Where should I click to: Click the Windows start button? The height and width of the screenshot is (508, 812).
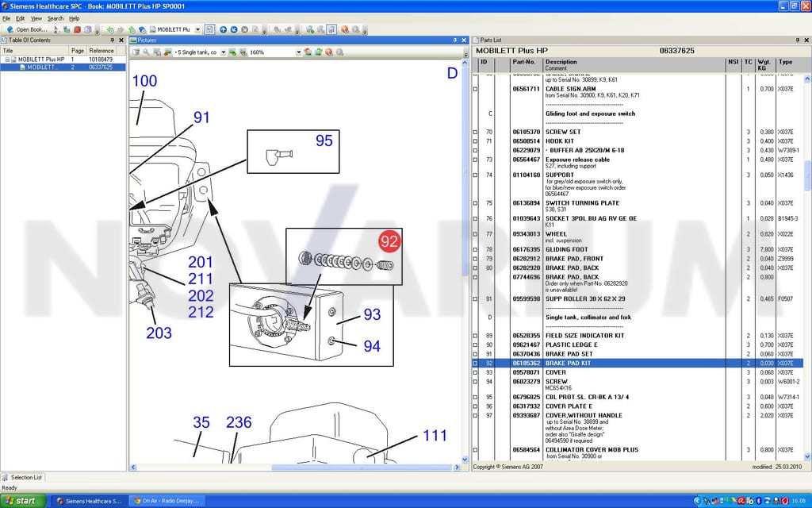23,501
